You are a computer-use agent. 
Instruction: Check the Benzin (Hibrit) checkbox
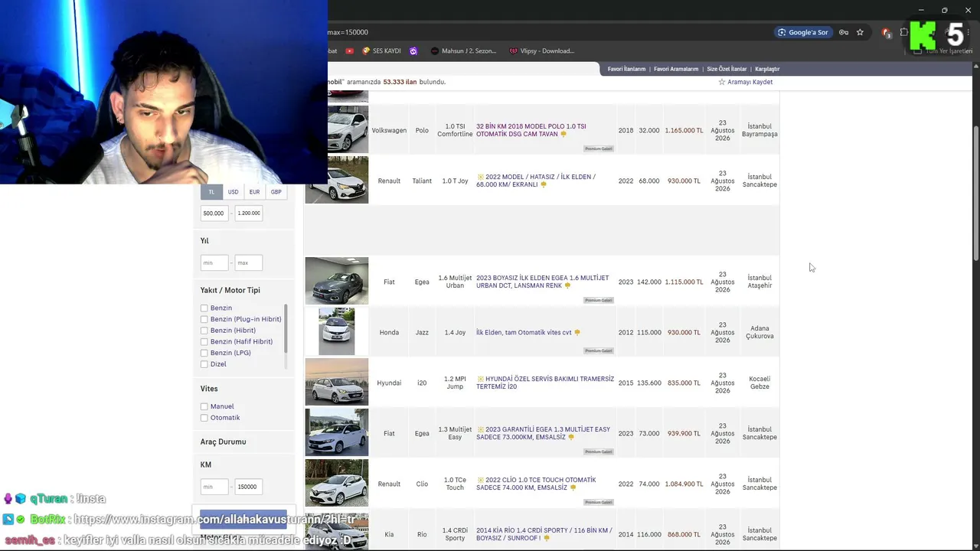point(204,331)
